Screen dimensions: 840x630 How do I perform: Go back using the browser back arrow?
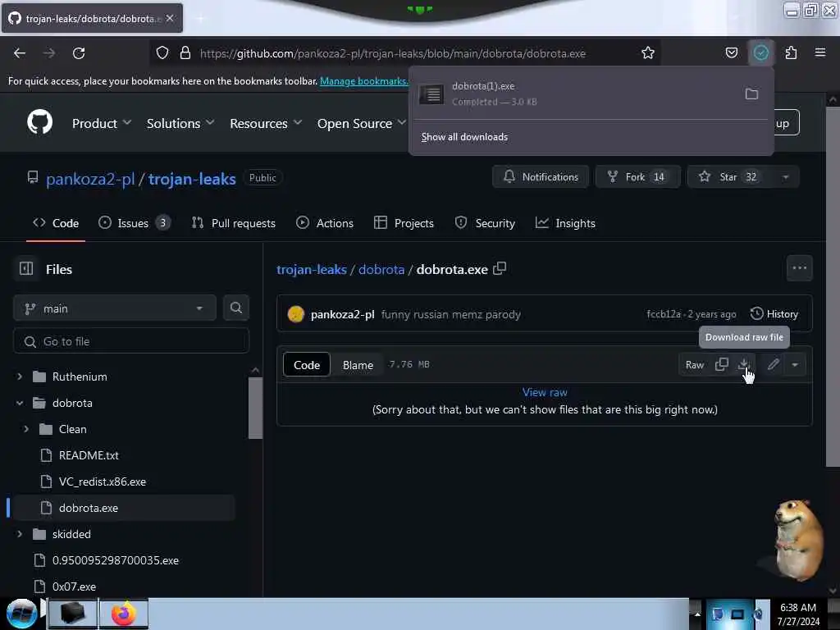click(x=20, y=53)
